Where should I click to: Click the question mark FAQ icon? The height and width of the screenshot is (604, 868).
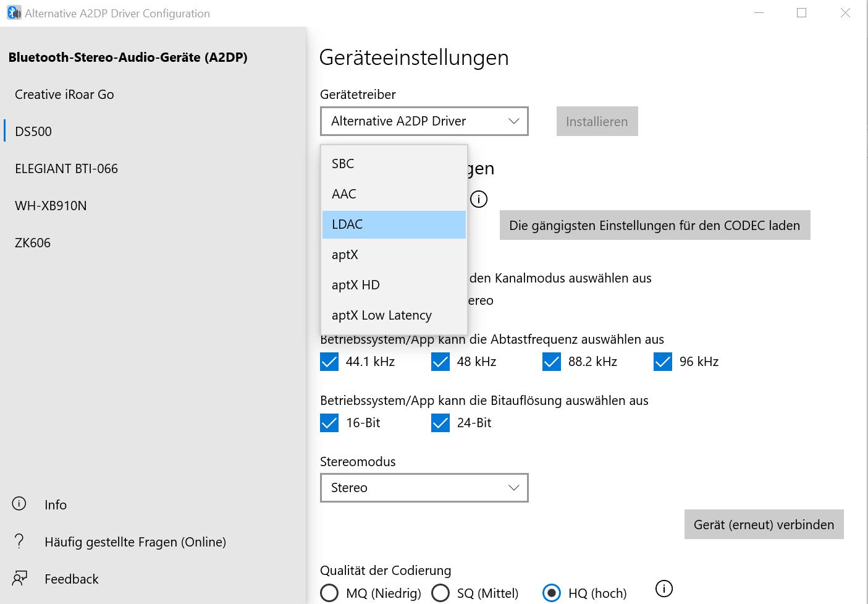point(19,542)
